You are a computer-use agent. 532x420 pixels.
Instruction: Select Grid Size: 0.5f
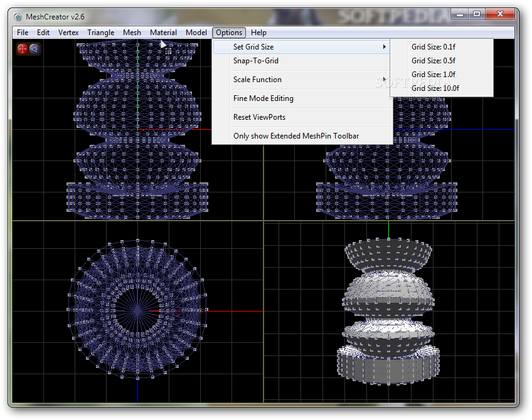coord(442,61)
